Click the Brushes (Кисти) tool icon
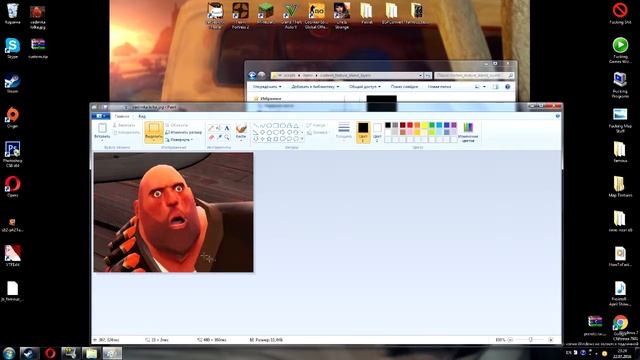This screenshot has height=360, width=640. tap(241, 129)
